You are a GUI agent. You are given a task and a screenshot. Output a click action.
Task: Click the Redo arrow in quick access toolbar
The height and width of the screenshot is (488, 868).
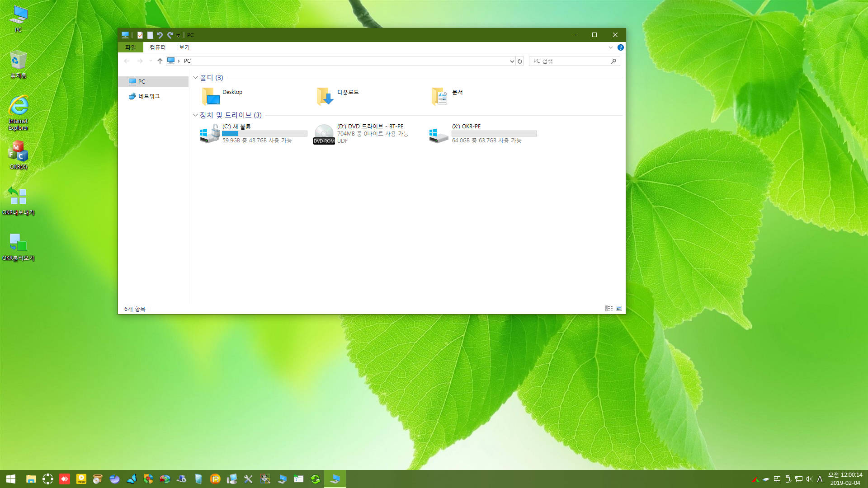(x=170, y=35)
